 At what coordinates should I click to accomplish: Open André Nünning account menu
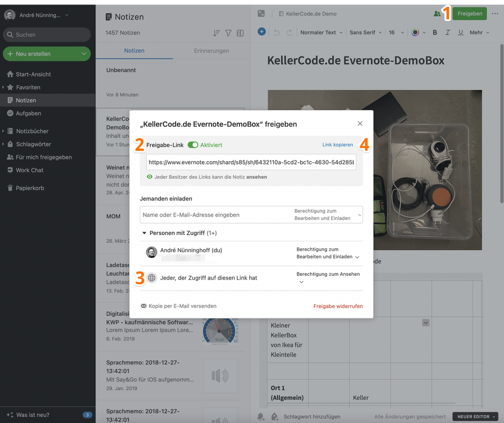tap(36, 15)
